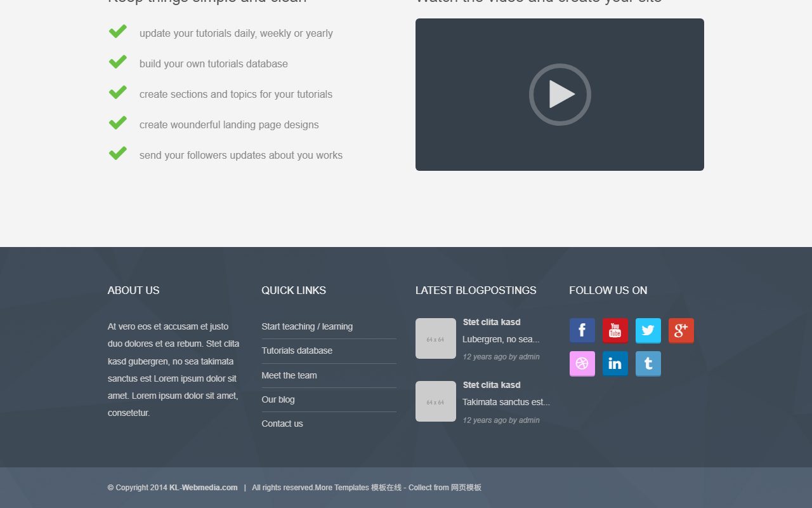This screenshot has height=508, width=812.
Task: Open the Dribbble social icon
Action: [x=582, y=364]
